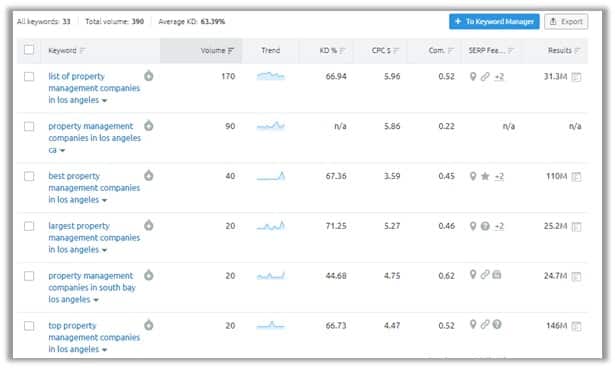Click the question SERP feature icon in 66.73 KD row
615x369 pixels.
pos(497,324)
